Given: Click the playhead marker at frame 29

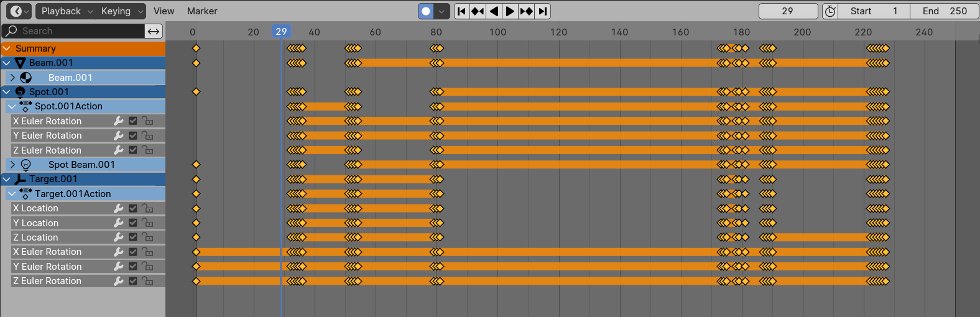Looking at the screenshot, I should click(281, 31).
